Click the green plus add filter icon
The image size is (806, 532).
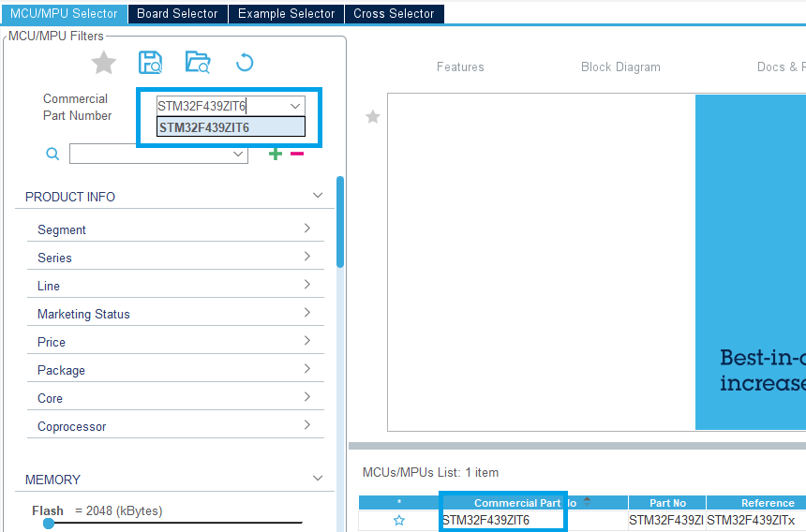point(276,154)
